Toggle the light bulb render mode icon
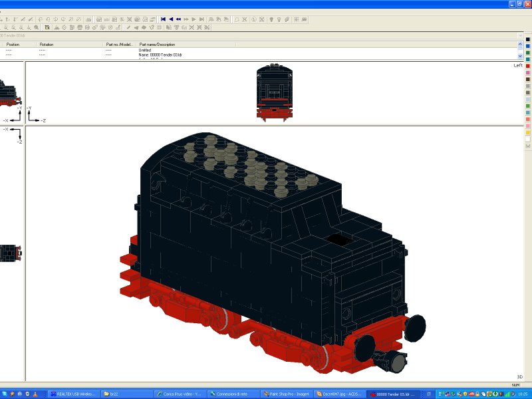The width and height of the screenshot is (532, 399). coord(271,19)
